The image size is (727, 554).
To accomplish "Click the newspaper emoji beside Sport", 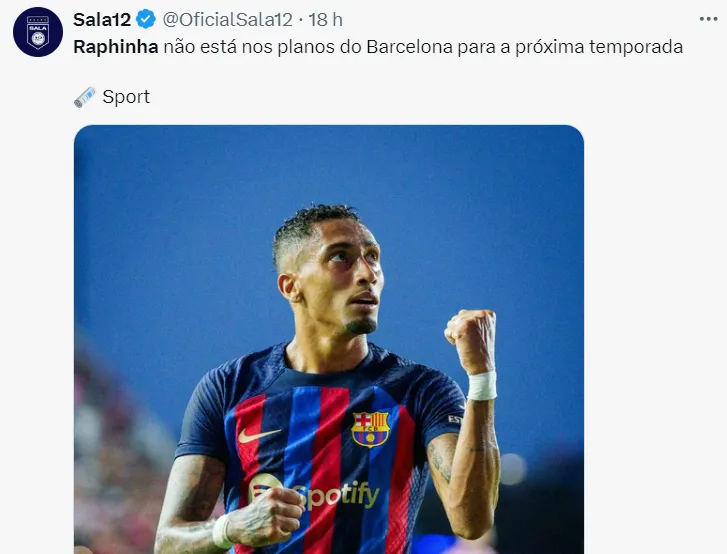I will coord(85,97).
